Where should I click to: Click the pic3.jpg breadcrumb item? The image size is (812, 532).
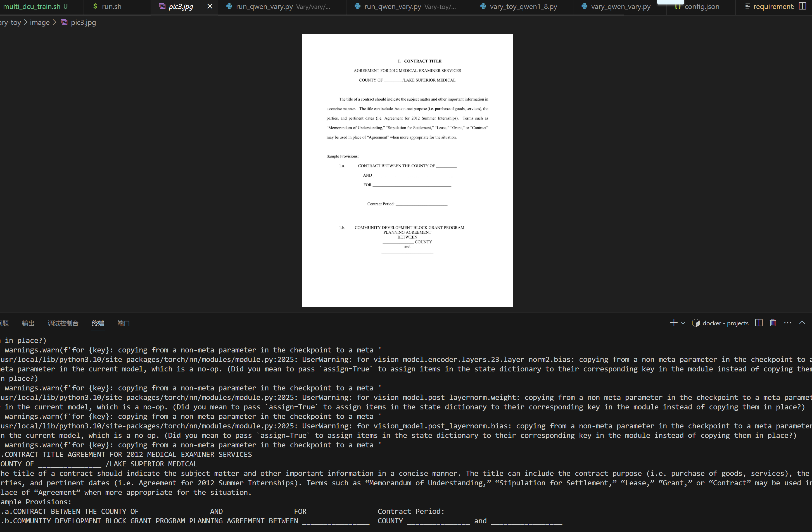(83, 23)
